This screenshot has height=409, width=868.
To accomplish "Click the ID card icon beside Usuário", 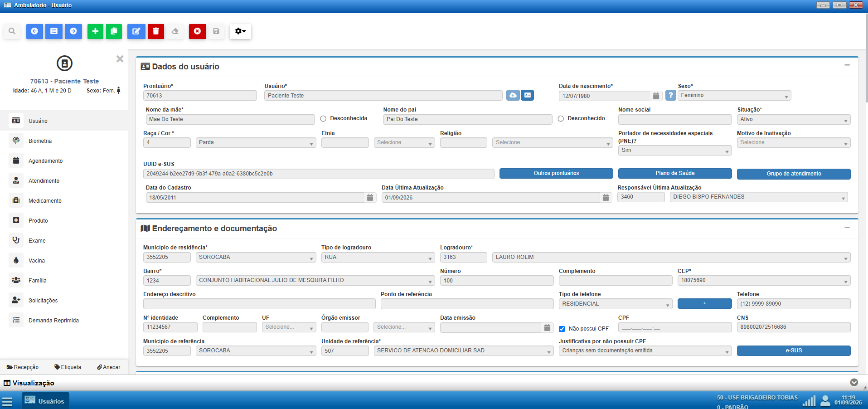I will pyautogui.click(x=528, y=95).
